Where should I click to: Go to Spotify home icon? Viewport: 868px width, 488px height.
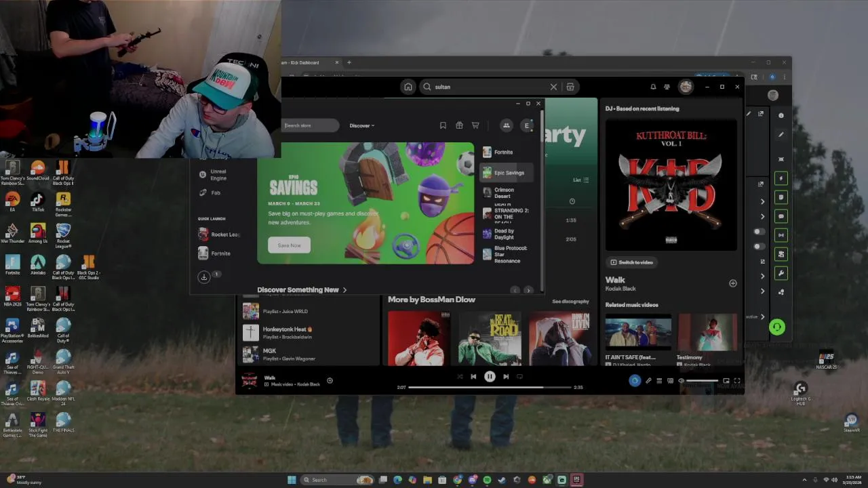click(408, 87)
